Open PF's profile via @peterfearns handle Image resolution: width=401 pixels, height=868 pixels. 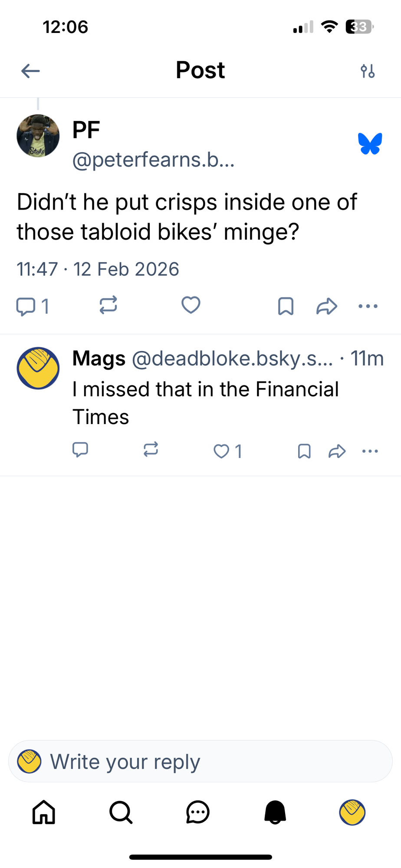click(x=153, y=160)
